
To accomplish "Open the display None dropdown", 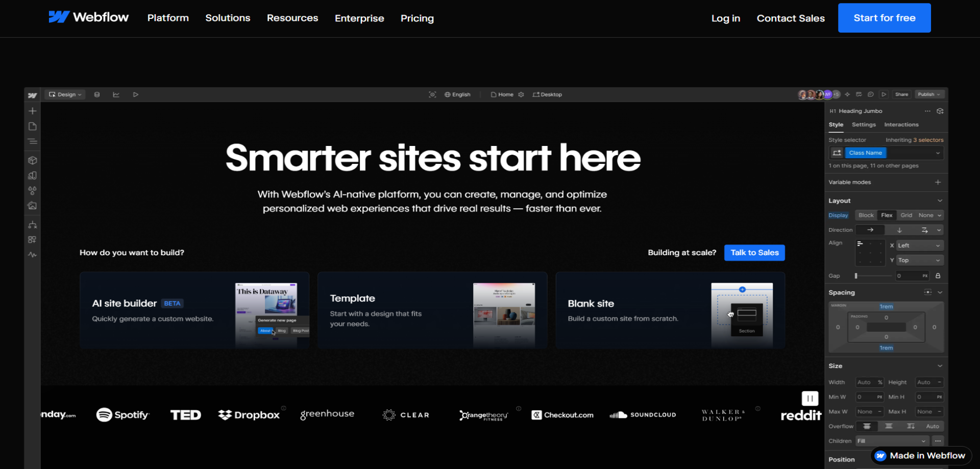I will (x=930, y=215).
